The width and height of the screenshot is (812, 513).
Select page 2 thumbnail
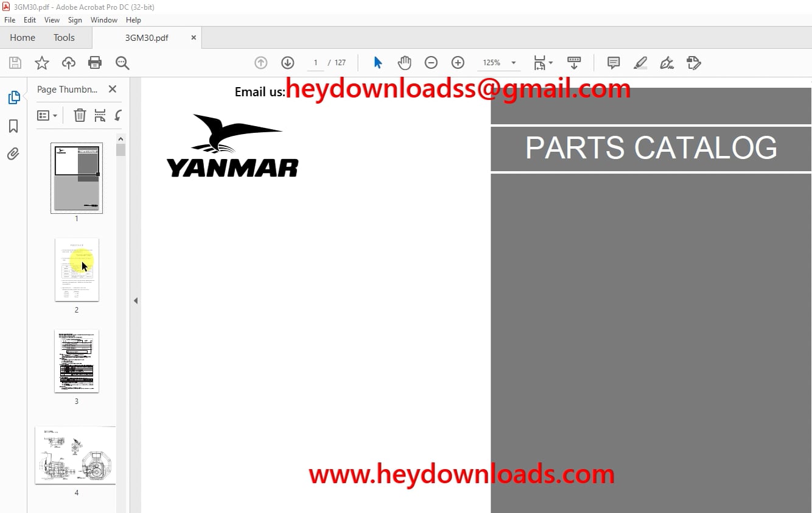coord(77,269)
